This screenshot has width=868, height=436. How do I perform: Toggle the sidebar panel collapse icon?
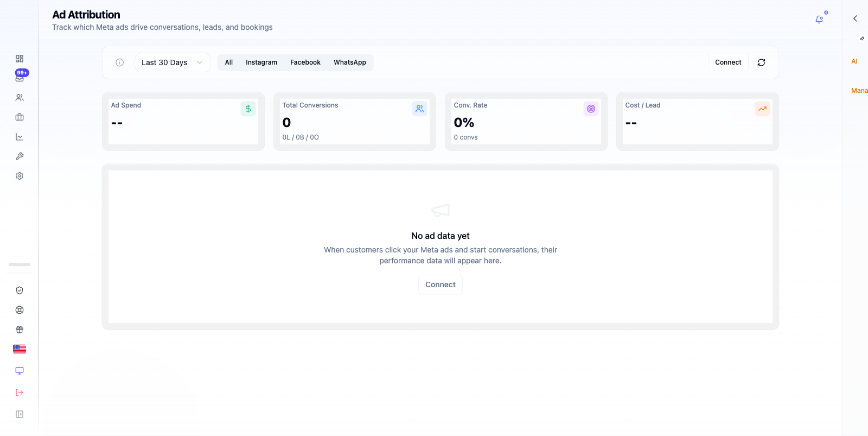(20, 414)
